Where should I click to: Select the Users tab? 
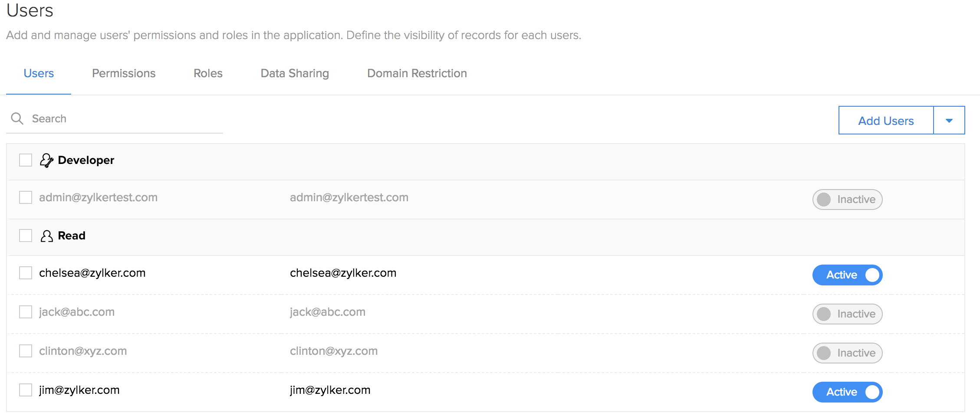[x=39, y=73]
